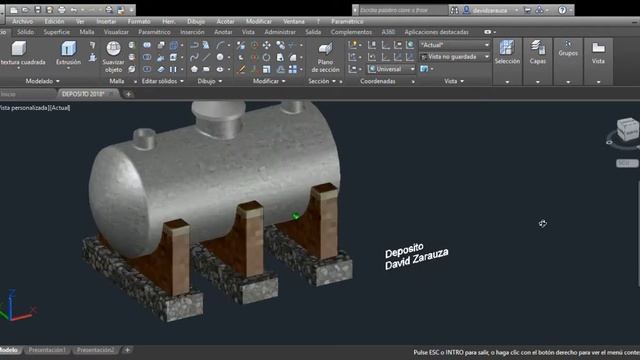The height and width of the screenshot is (360, 640).
Task: Expand the Editar sólidos panel dropdown
Action: [x=182, y=81]
